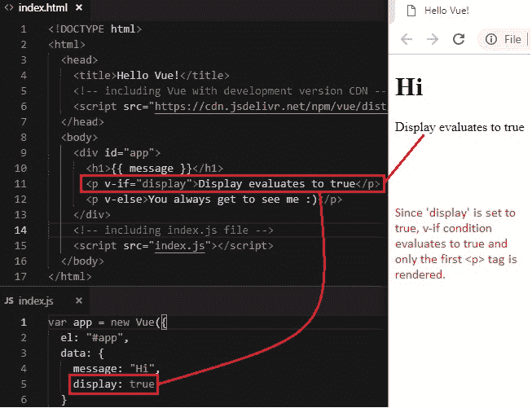This screenshot has height=408, width=532.
Task: Click the 'data: {' line in index.js
Action: [82, 353]
